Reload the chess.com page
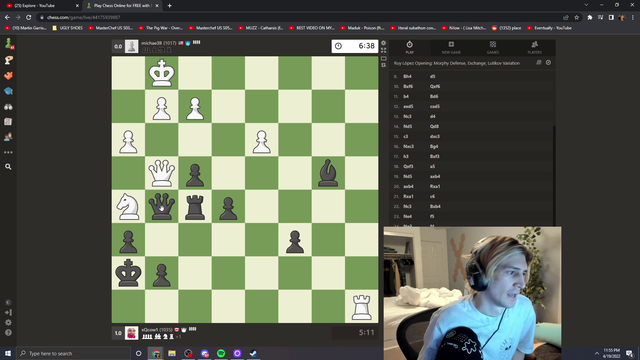This screenshot has width=640, height=360. pos(29,18)
